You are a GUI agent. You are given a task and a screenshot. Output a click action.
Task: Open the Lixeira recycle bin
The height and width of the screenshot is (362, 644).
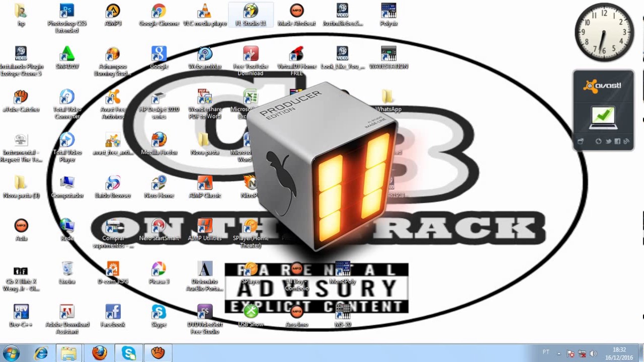(x=67, y=272)
